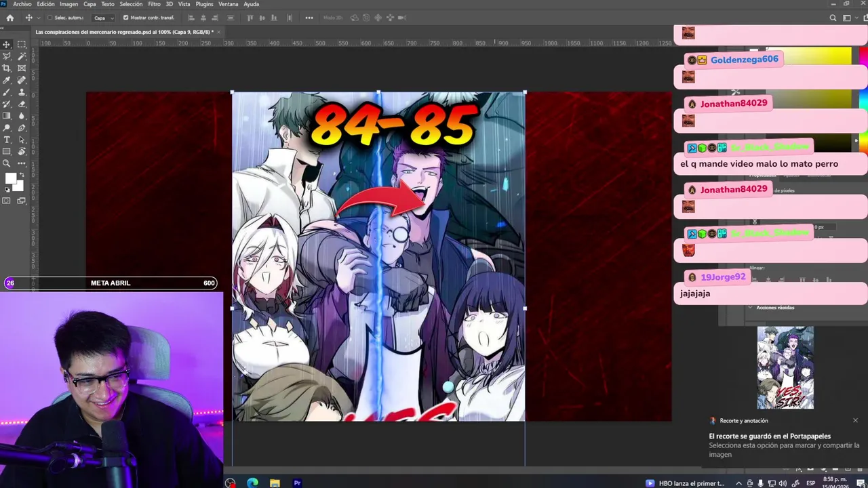
Task: Close the mercenario regresado.psd document tab
Action: coord(218,32)
